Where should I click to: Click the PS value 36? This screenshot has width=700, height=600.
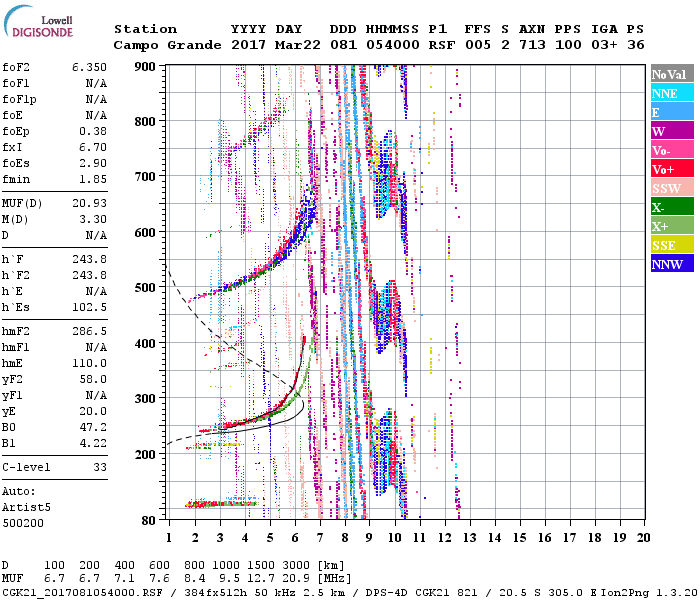(x=636, y=45)
